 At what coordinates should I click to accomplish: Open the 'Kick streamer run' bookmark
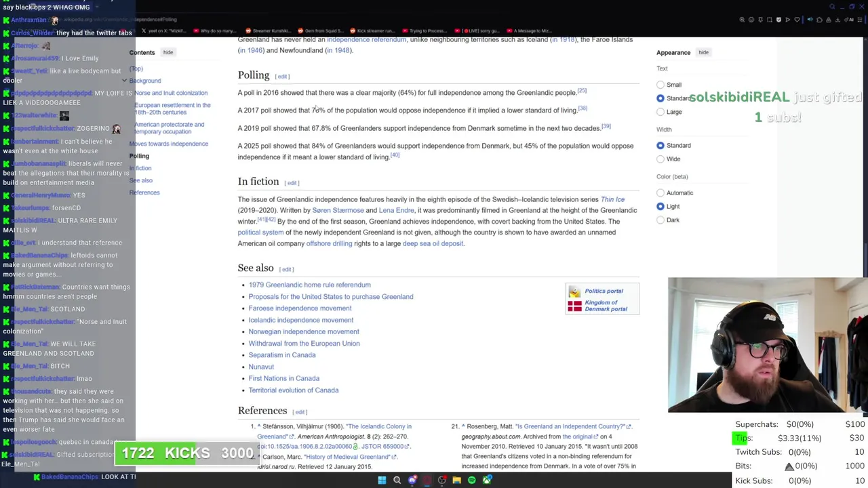[372, 30]
